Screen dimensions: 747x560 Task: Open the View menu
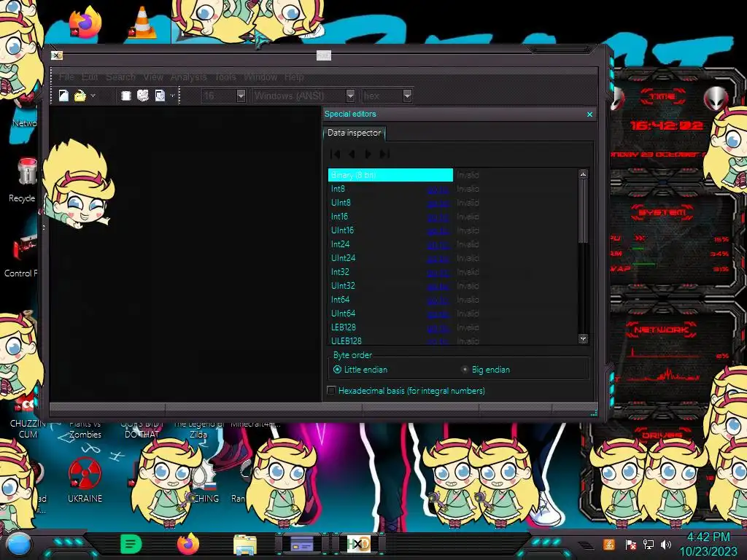153,77
